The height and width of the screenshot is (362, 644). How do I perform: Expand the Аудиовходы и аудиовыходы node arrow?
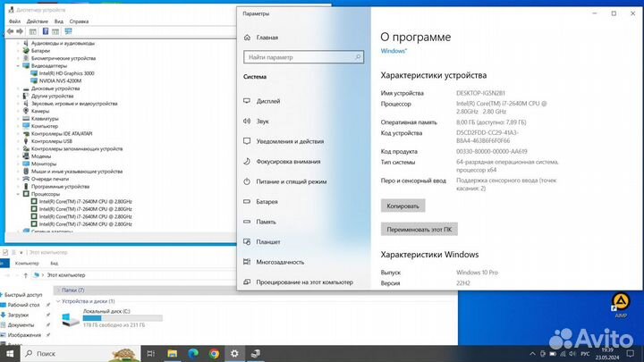[18, 43]
